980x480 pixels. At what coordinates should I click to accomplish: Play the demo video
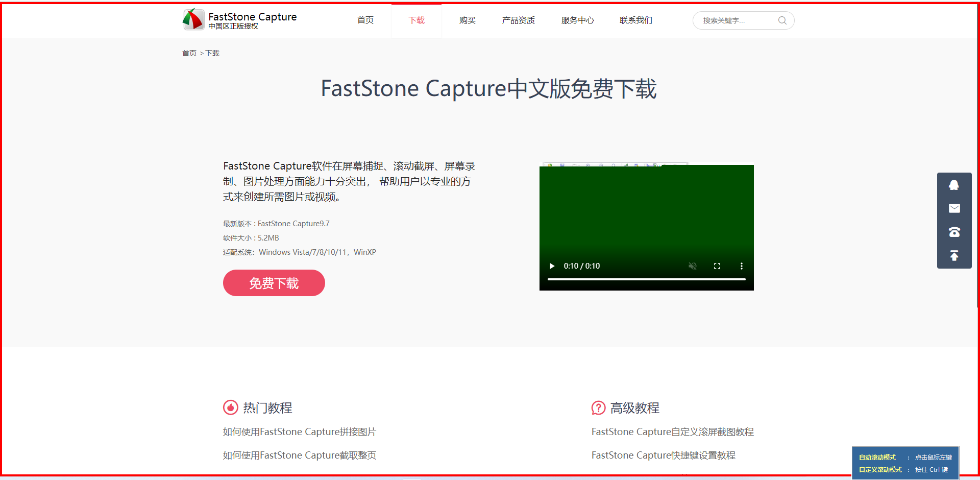click(552, 266)
